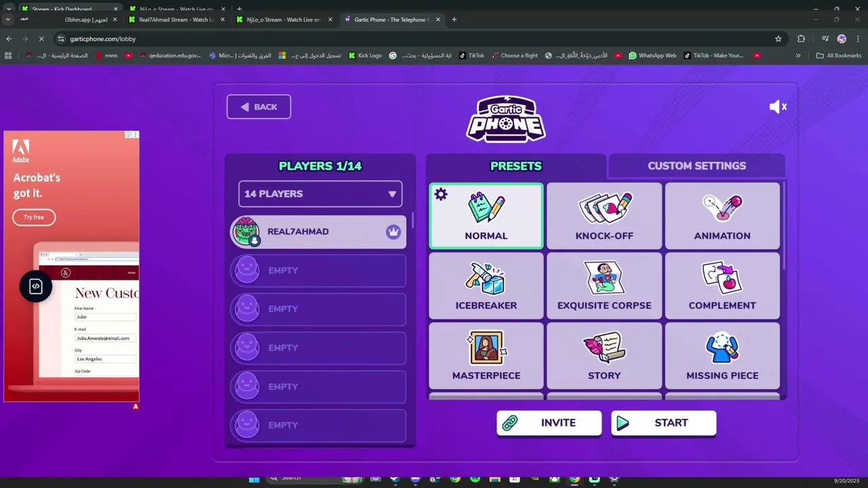Viewport: 868px width, 488px height.
Task: Expand the hidden bookmarks overflow chevron
Action: click(798, 56)
